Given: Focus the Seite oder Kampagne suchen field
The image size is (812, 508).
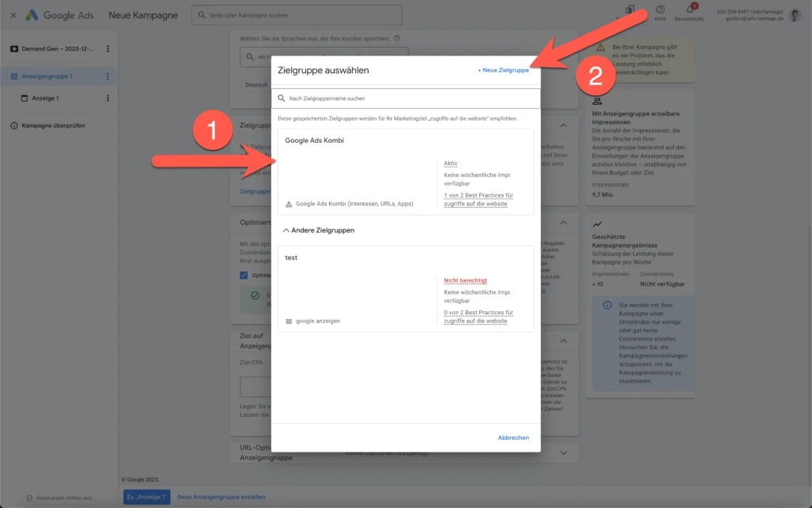Looking at the screenshot, I should point(297,15).
